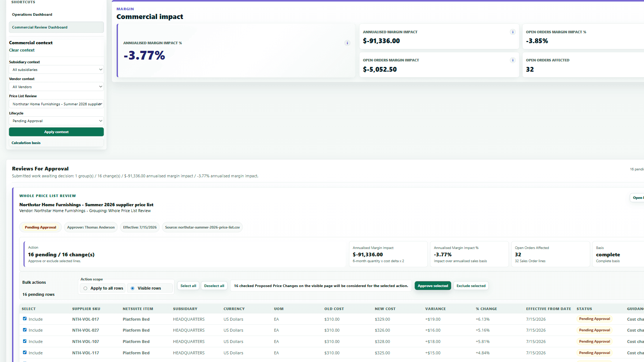Click Effective: 7/15/2026 chip
644x362 pixels.
pyautogui.click(x=140, y=227)
